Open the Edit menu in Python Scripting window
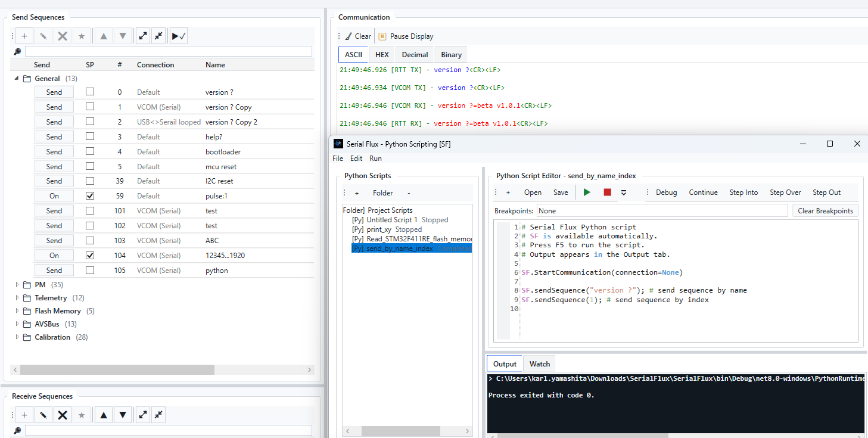The width and height of the screenshot is (868, 438). (x=356, y=159)
